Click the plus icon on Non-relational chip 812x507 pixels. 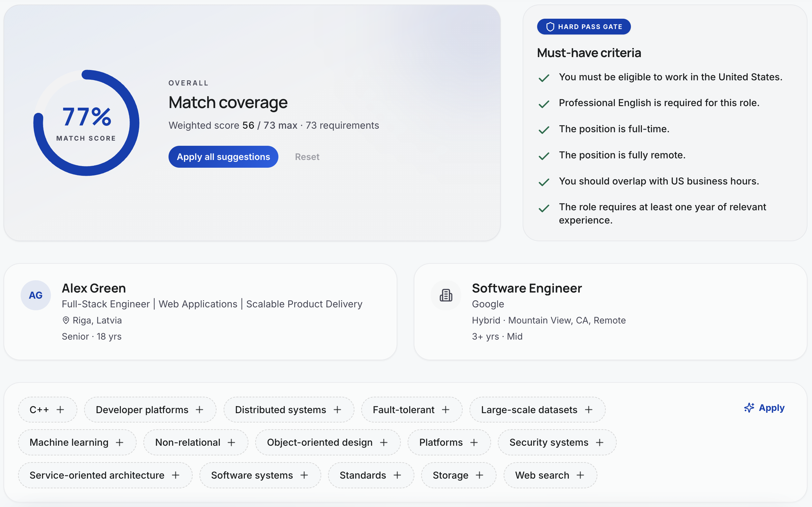[231, 442]
